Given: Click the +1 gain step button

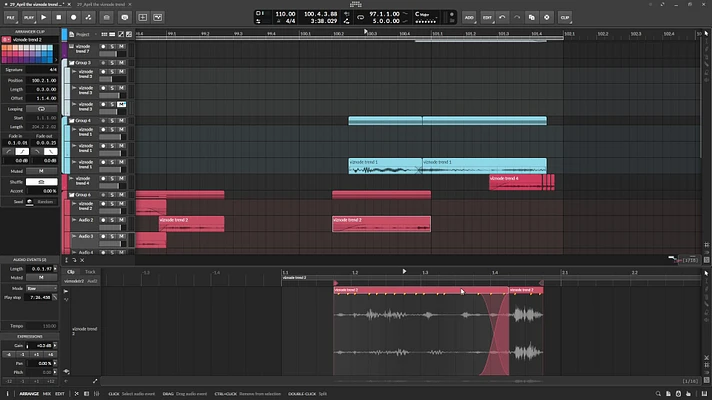Looking at the screenshot, I should pyautogui.click(x=36, y=355).
